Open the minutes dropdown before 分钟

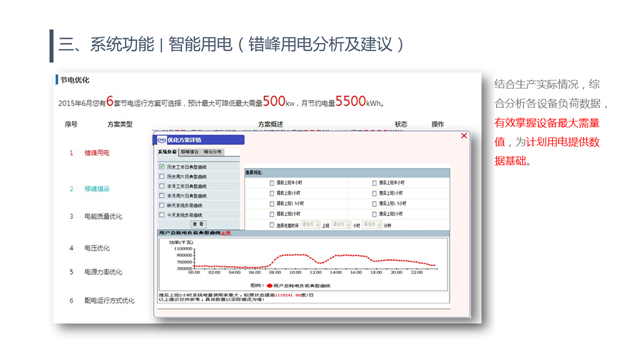(x=372, y=225)
